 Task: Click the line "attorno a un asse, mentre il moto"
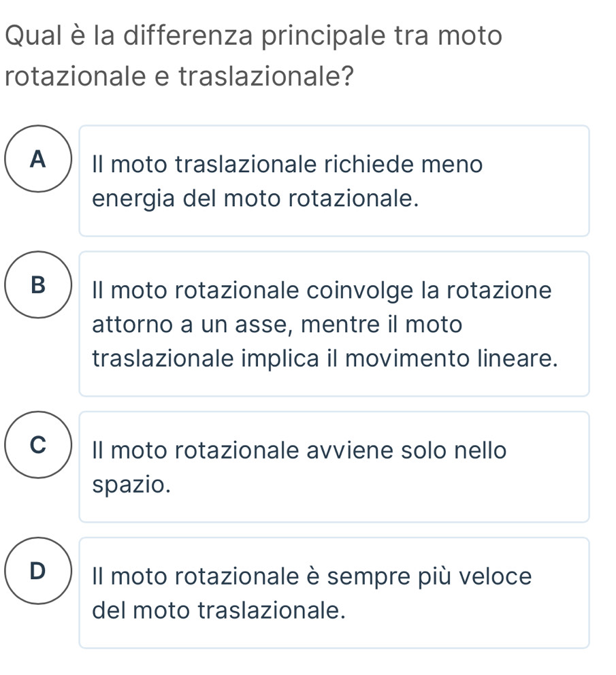[x=277, y=325]
